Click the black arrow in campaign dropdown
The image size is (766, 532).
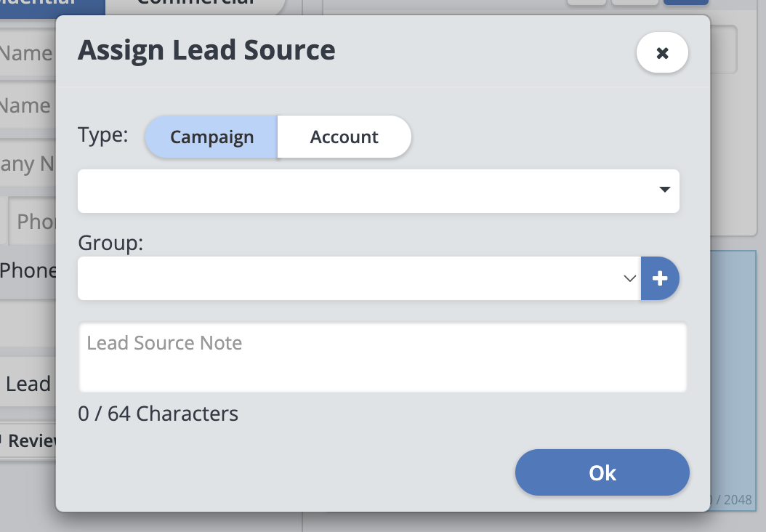tap(664, 190)
